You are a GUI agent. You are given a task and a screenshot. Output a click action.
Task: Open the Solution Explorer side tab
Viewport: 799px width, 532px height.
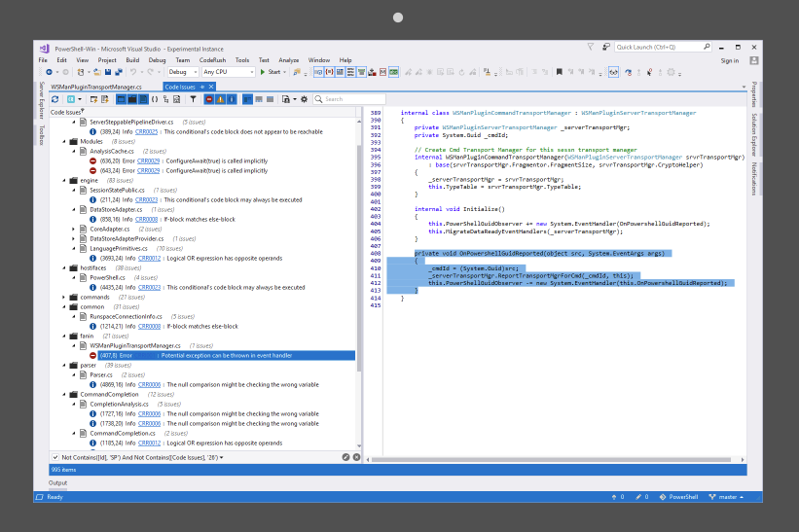754,135
